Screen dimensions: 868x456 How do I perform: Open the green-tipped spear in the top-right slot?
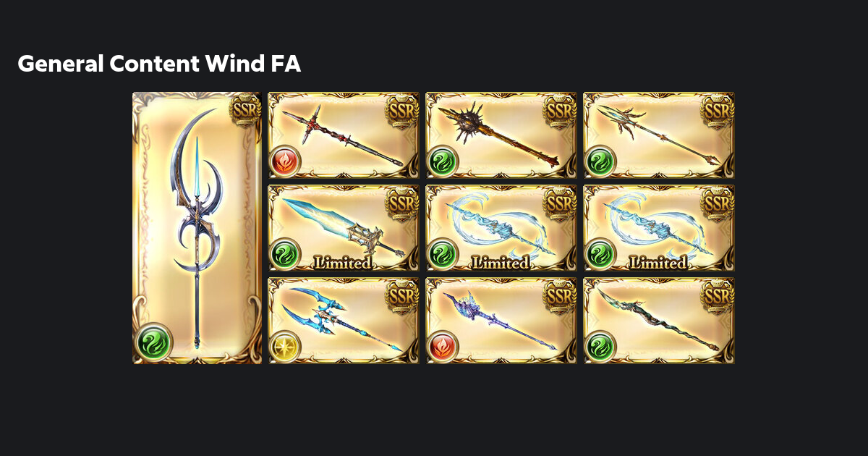click(x=659, y=135)
